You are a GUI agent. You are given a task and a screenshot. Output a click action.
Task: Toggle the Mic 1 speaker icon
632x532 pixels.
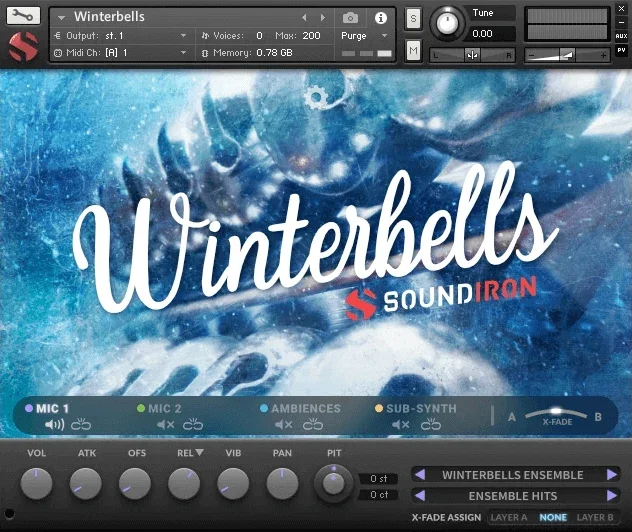(54, 424)
